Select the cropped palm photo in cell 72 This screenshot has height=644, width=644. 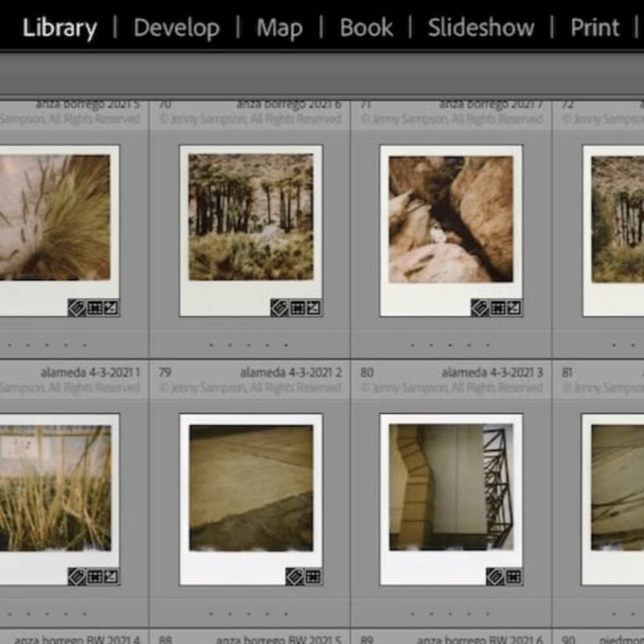click(613, 230)
